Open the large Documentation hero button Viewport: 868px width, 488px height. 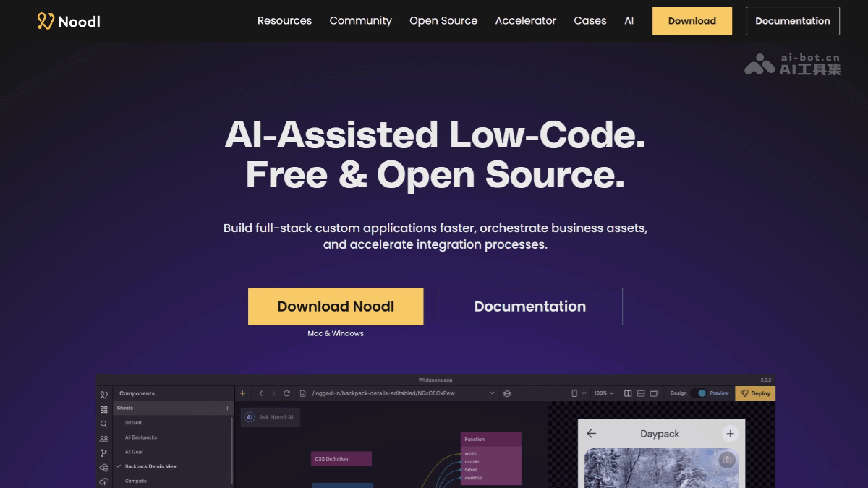[529, 307]
